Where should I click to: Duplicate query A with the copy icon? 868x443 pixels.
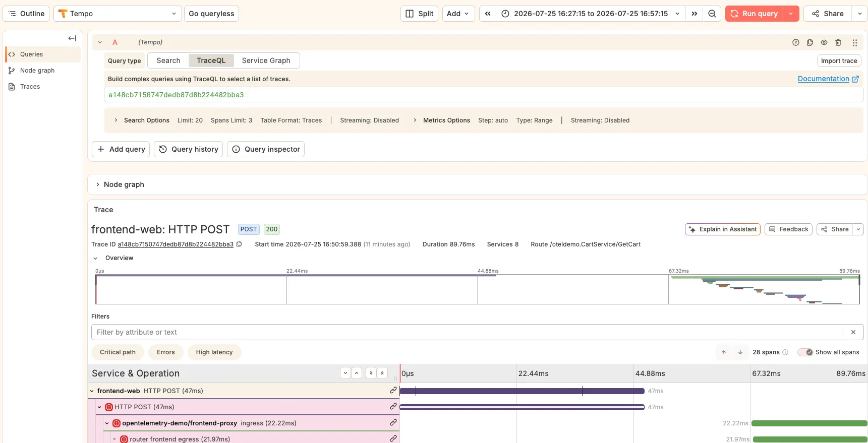[810, 42]
